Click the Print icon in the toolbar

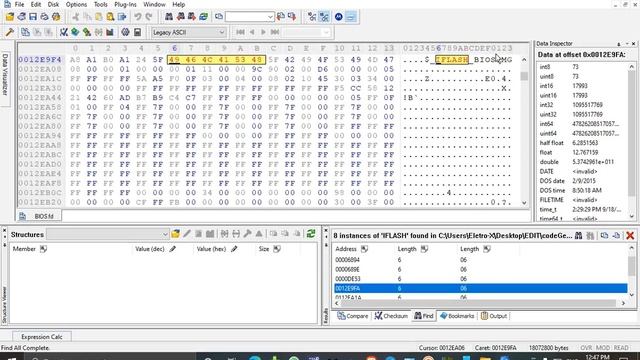click(x=44, y=17)
